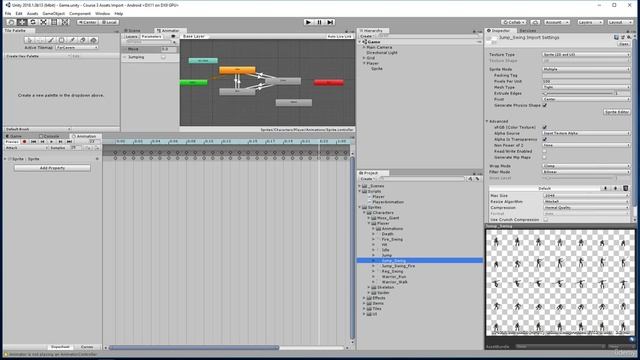
Task: Click the Account button
Action: (557, 22)
